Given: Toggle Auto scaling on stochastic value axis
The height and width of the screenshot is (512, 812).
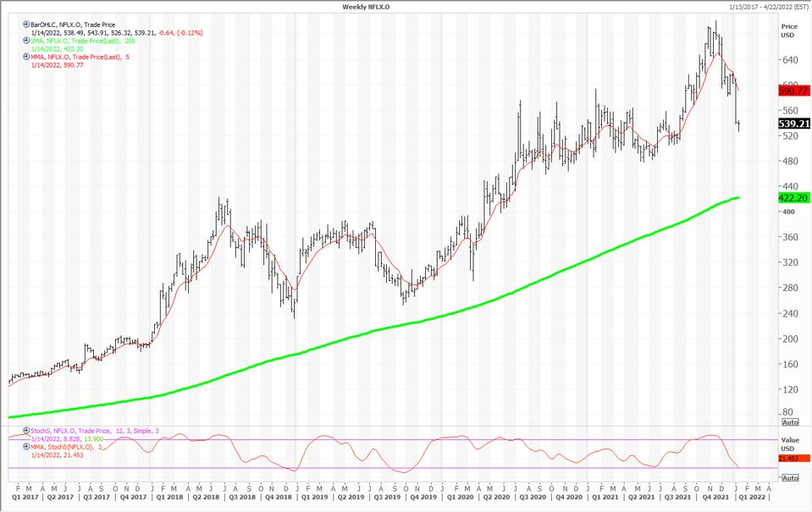Looking at the screenshot, I should [789, 478].
